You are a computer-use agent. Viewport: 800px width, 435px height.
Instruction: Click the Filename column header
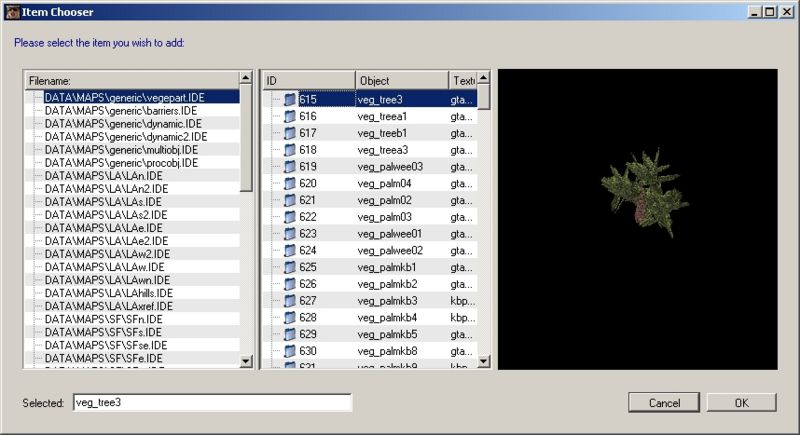coord(130,80)
